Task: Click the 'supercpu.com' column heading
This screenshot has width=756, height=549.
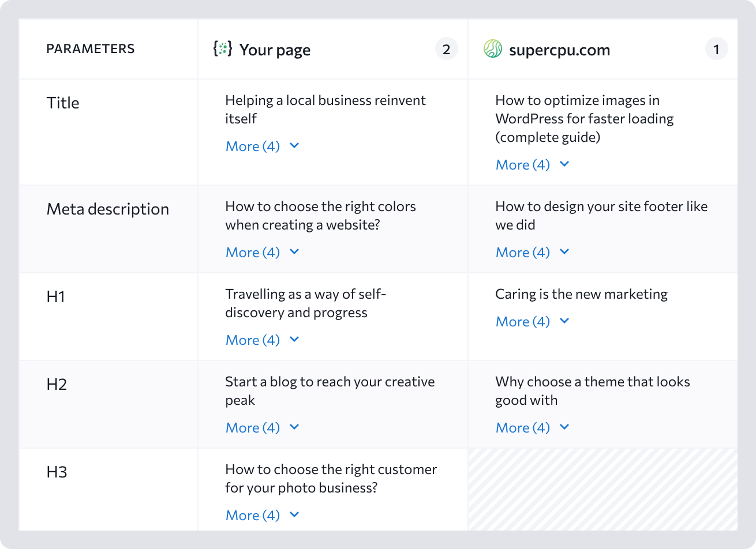Action: coord(559,50)
